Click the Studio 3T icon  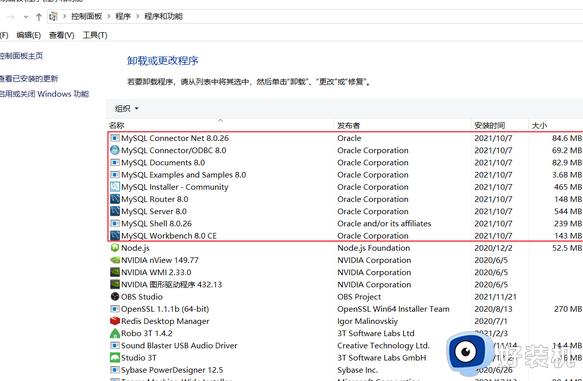point(115,358)
